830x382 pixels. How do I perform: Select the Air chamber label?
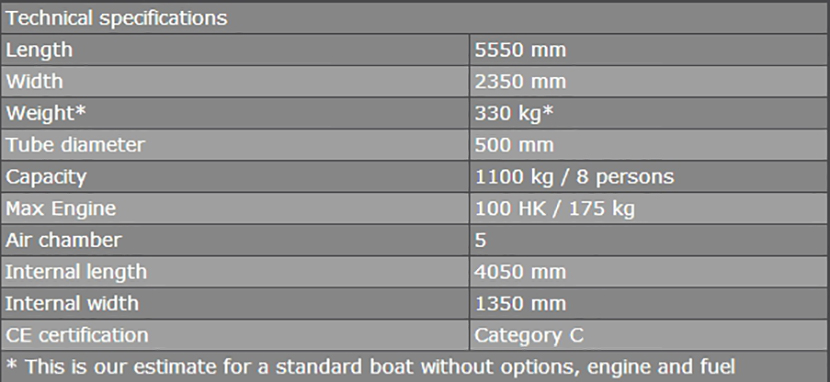(x=64, y=240)
